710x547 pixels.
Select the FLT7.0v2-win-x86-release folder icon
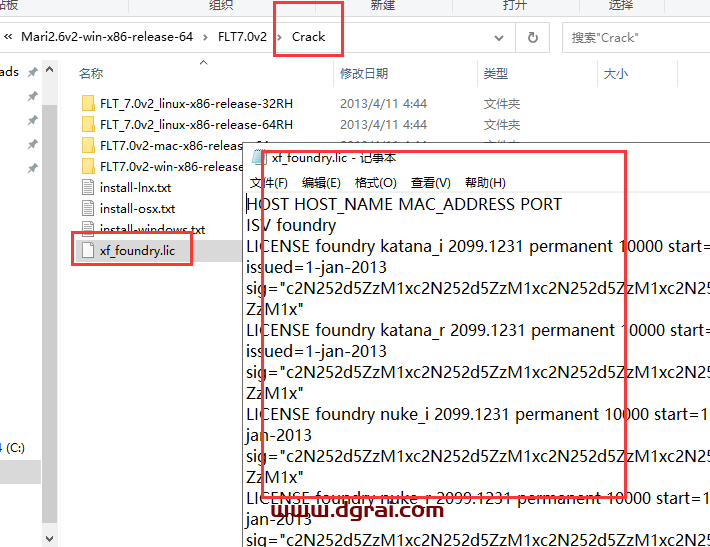[x=88, y=166]
